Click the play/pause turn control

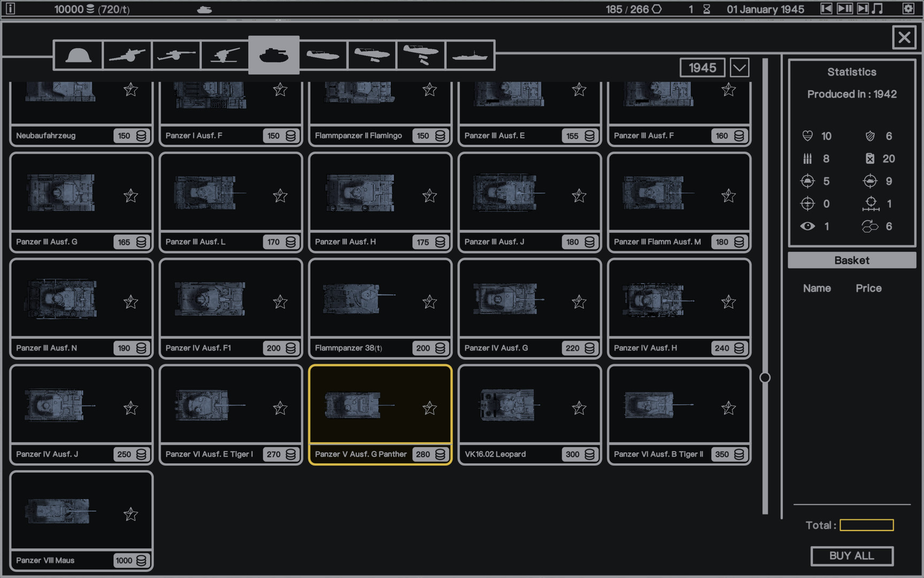[x=845, y=9]
